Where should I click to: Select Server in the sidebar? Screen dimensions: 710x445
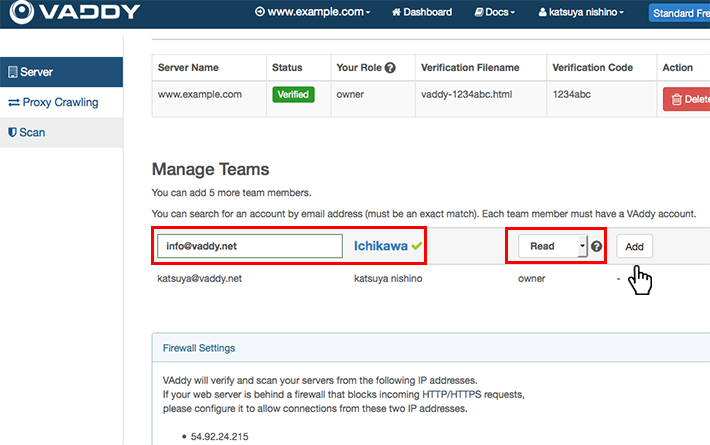pos(62,72)
